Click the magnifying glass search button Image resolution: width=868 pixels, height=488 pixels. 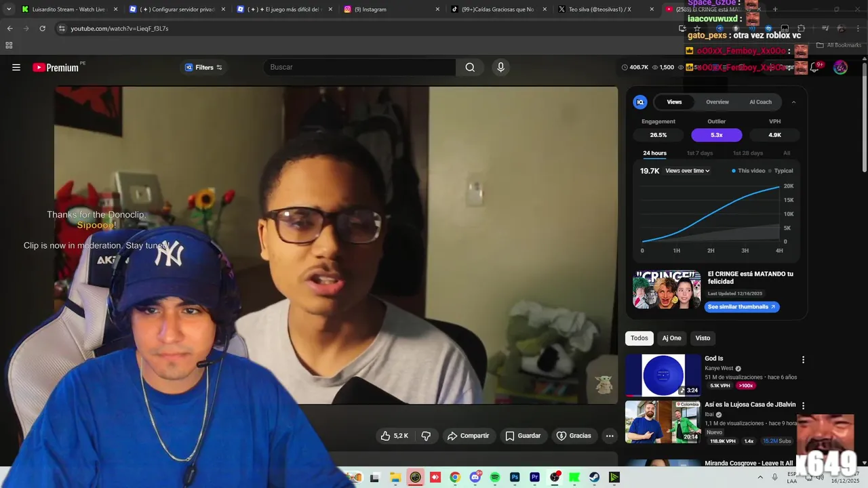pyautogui.click(x=470, y=67)
